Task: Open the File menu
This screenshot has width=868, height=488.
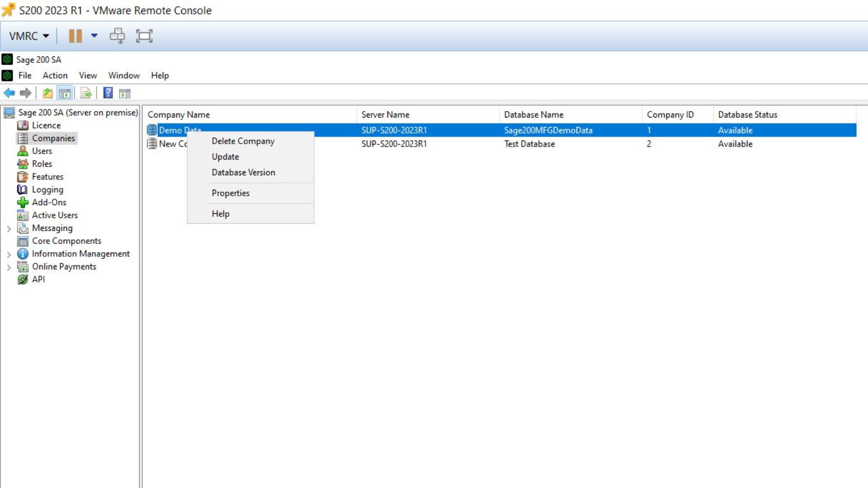Action: (25, 75)
